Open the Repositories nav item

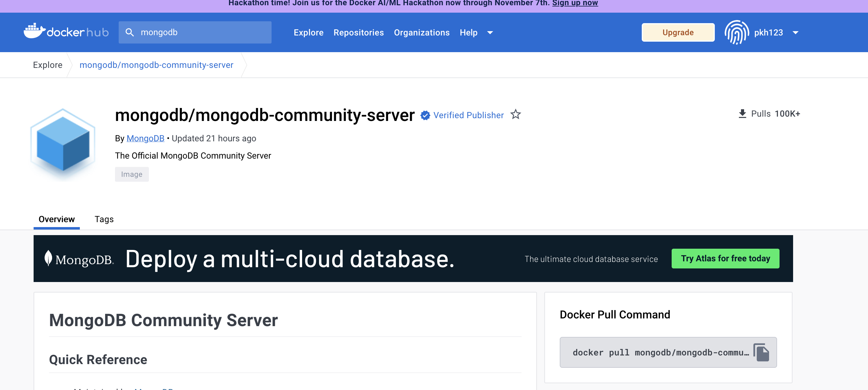click(358, 32)
